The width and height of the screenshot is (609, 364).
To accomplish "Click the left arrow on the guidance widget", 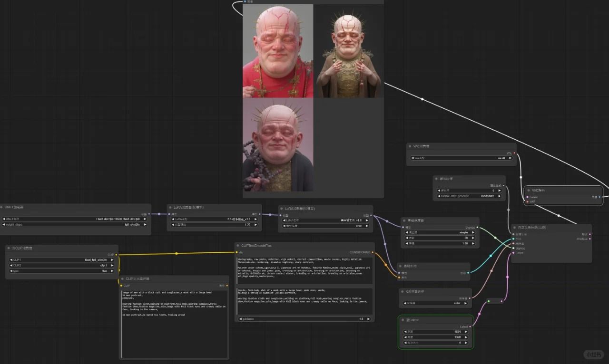I will 240,319.
